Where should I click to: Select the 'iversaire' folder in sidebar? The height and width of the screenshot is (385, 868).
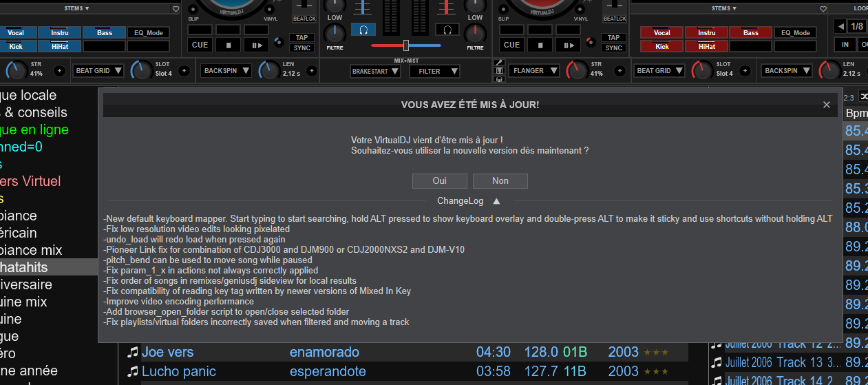(26, 284)
